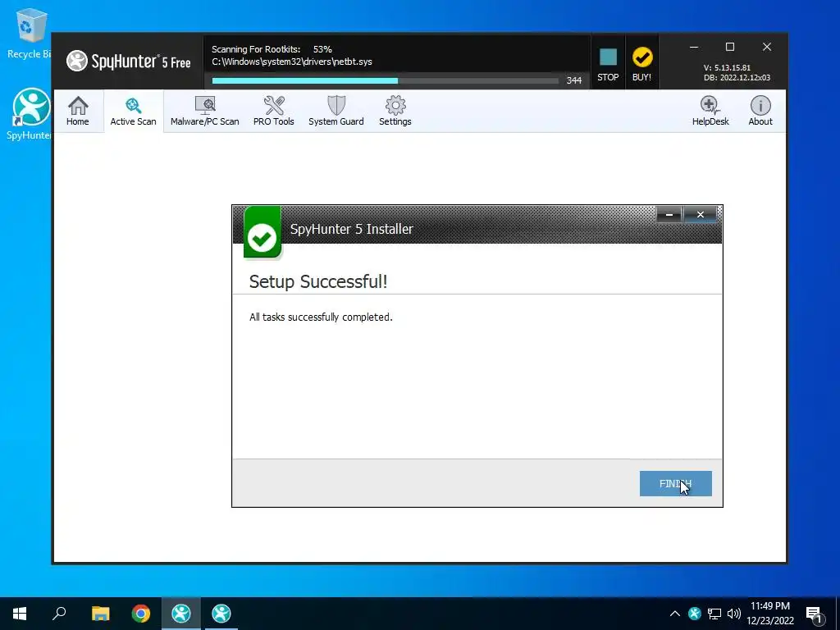The height and width of the screenshot is (630, 840).
Task: Open the About info icon
Action: [760, 111]
